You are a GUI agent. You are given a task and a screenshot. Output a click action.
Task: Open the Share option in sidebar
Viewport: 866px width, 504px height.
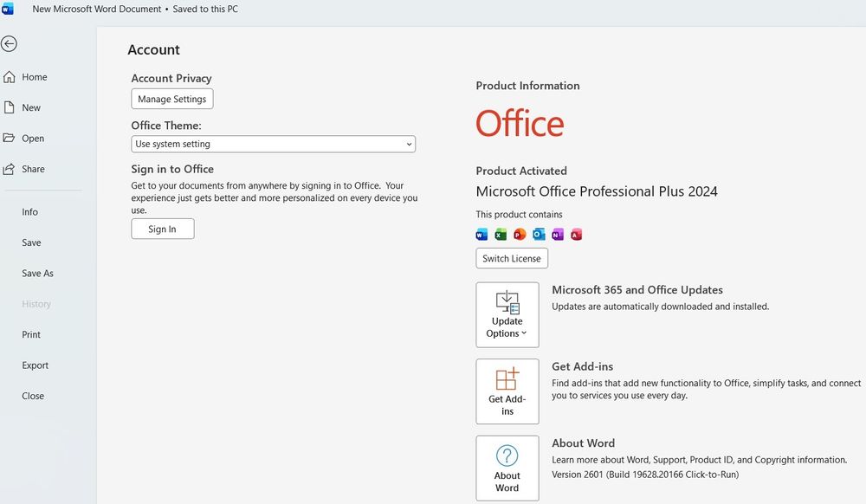pyautogui.click(x=33, y=170)
